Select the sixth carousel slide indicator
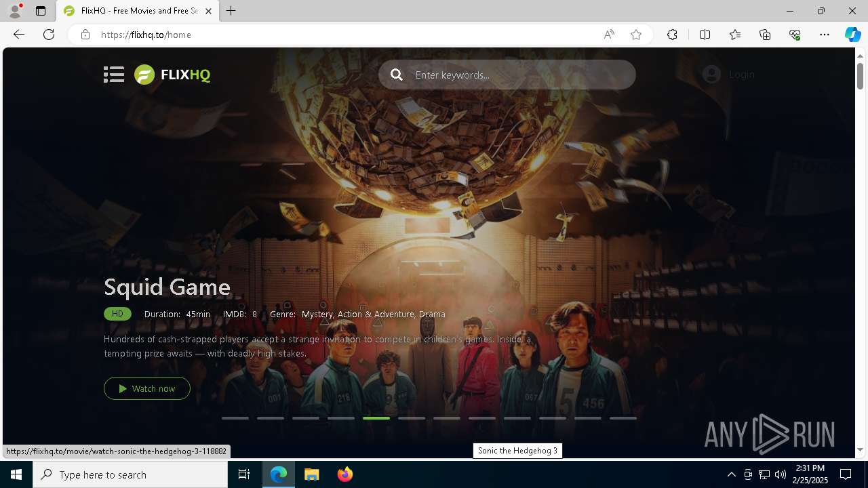The height and width of the screenshot is (488, 868). [412, 418]
